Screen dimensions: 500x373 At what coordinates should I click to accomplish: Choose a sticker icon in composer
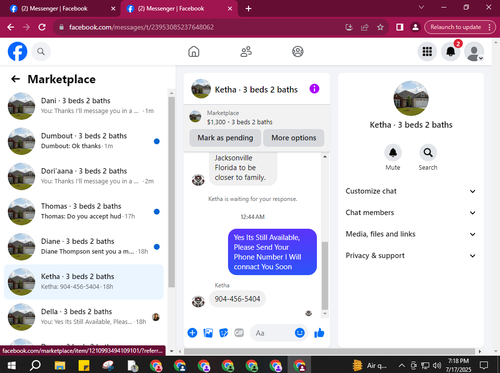click(224, 333)
